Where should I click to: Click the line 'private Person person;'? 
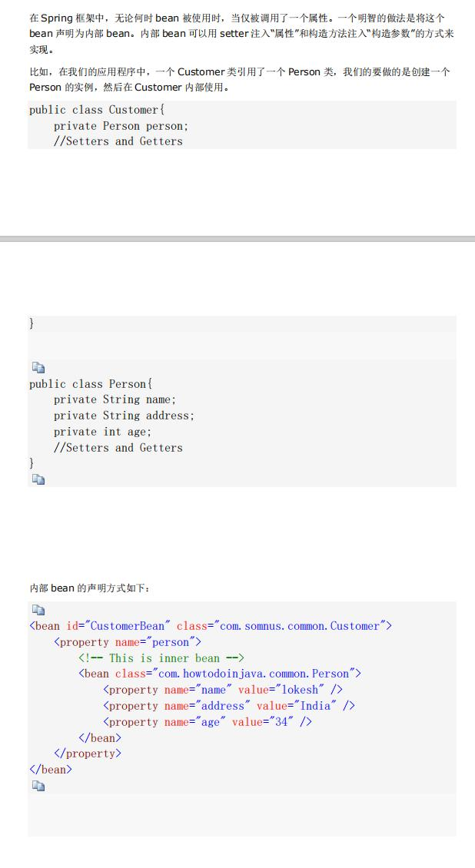(121, 126)
